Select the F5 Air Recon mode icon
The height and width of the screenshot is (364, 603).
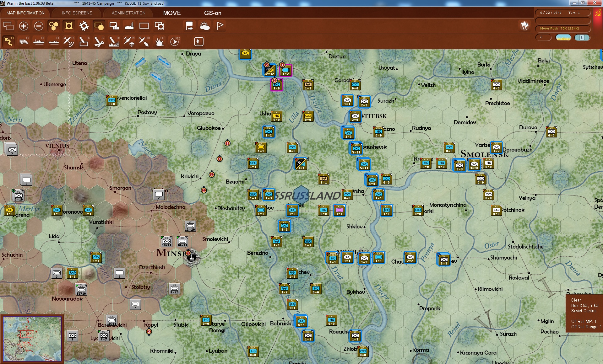coord(69,41)
